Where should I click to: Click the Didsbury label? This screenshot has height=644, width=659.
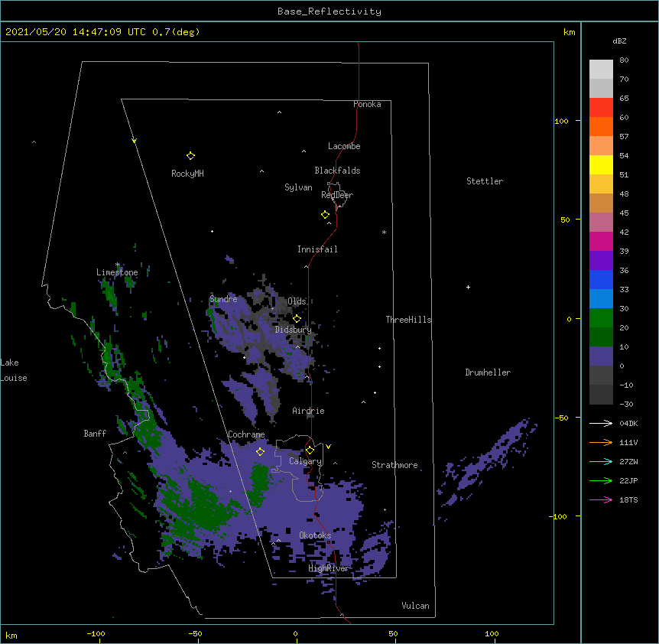(x=294, y=330)
